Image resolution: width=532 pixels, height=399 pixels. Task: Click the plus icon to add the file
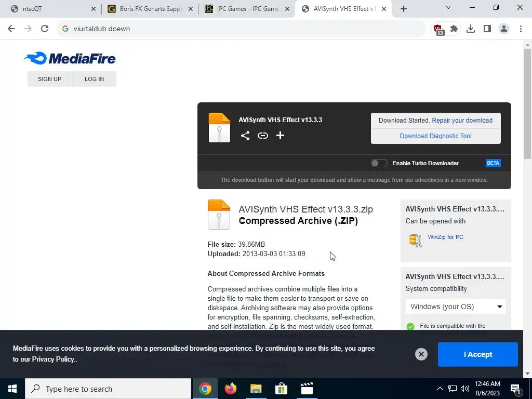(x=280, y=136)
